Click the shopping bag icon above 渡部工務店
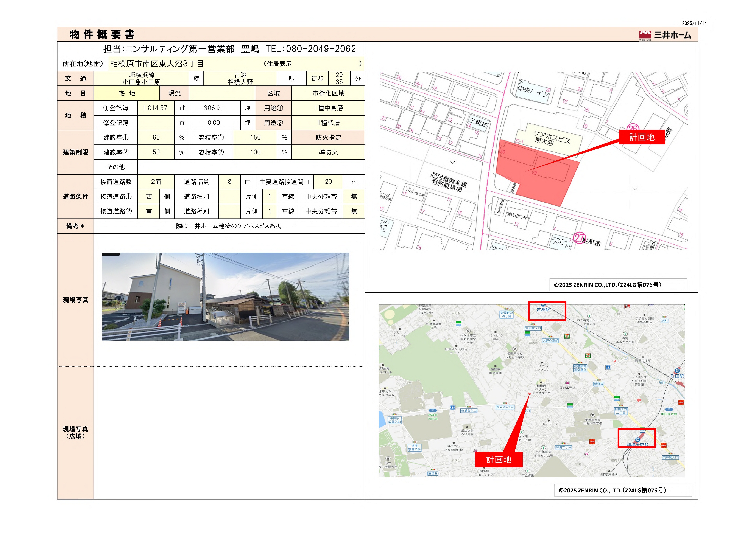756x534 pixels. [x=567, y=383]
